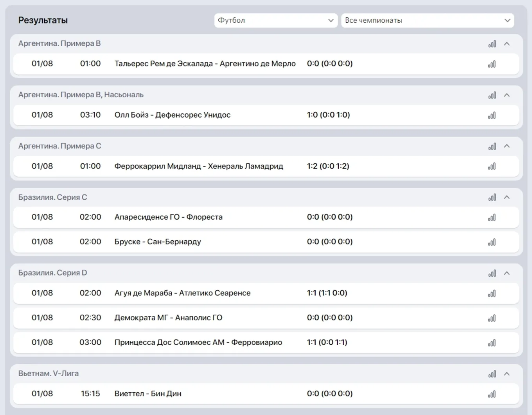The height and width of the screenshot is (415, 532).
Task: Open the Футбол sport dropdown
Action: pos(276,20)
